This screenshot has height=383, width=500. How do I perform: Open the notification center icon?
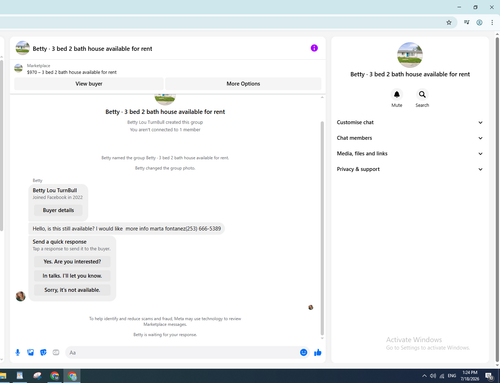pyautogui.click(x=489, y=376)
